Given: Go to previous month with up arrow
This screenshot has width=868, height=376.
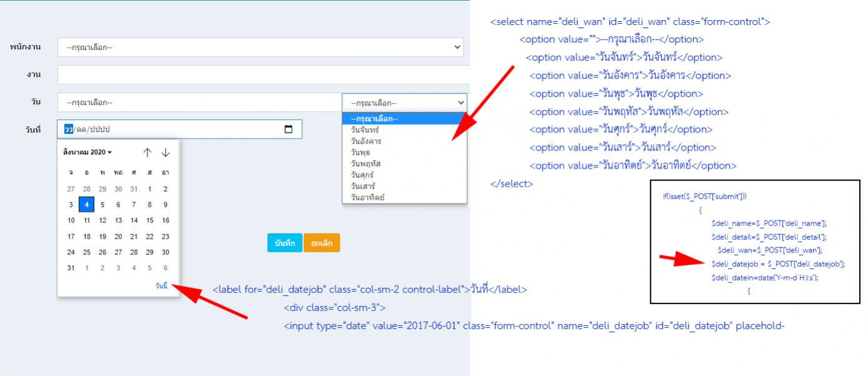Looking at the screenshot, I should pyautogui.click(x=147, y=152).
